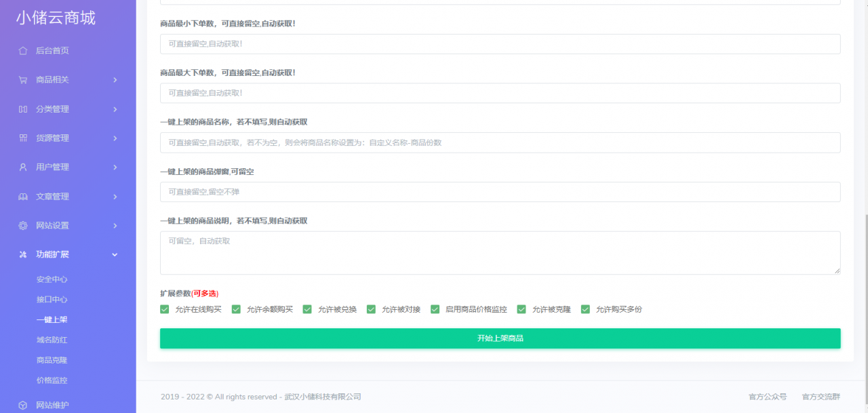This screenshot has height=413, width=868.
Task: Click the 一键上架商品弹窗 input field
Action: [500, 192]
